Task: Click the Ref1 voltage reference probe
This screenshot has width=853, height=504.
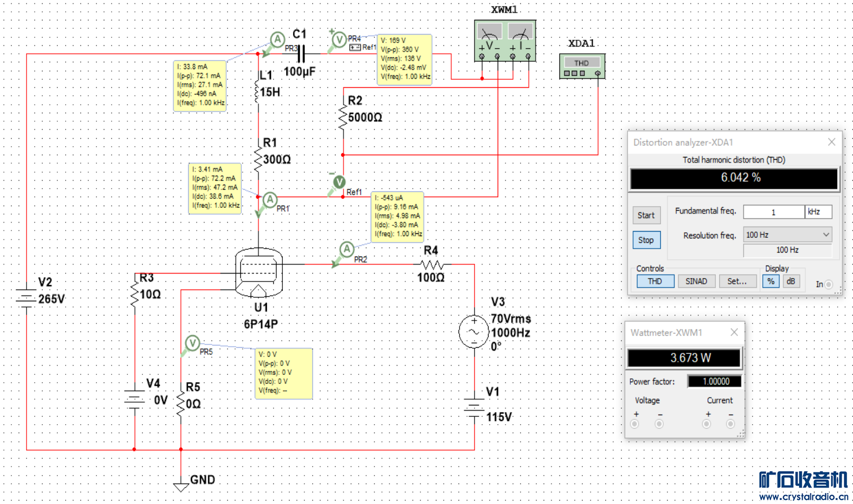Action: [x=339, y=182]
